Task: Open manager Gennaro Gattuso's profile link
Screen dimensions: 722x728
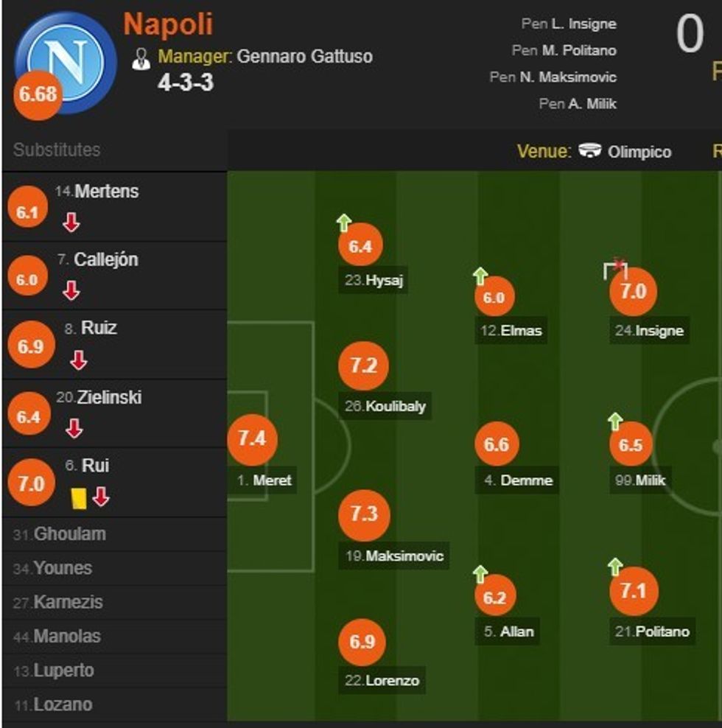Action: point(305,56)
